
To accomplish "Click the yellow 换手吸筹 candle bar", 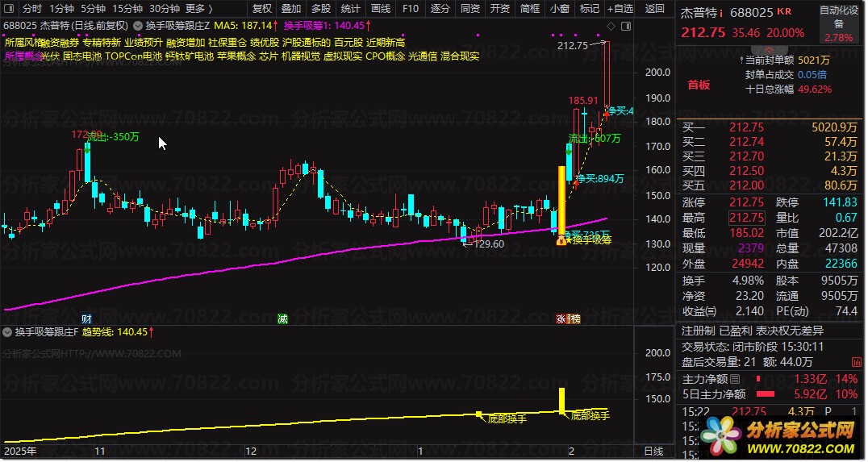I will pos(561,202).
